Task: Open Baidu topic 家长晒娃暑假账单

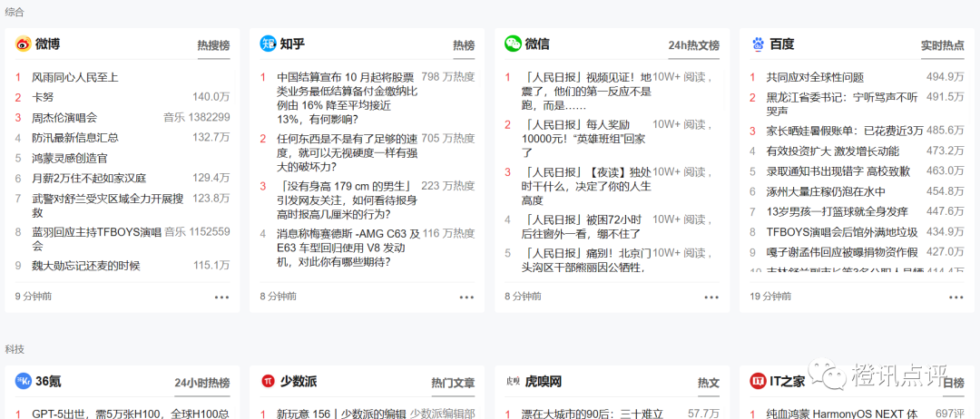Action: 845,132
